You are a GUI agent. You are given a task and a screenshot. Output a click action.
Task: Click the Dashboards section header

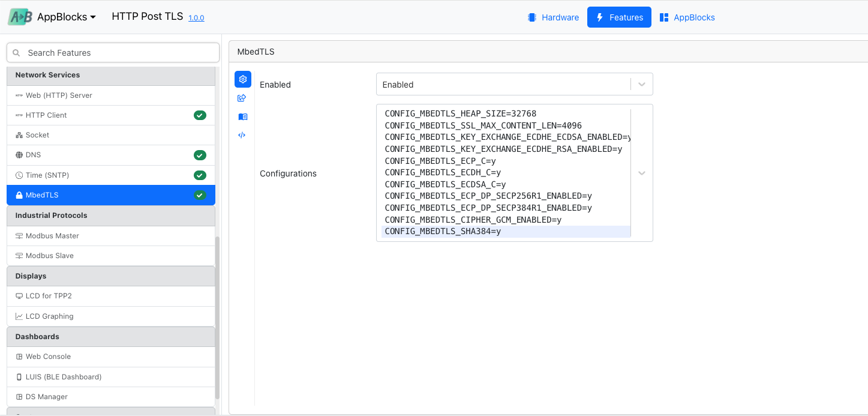pos(111,337)
